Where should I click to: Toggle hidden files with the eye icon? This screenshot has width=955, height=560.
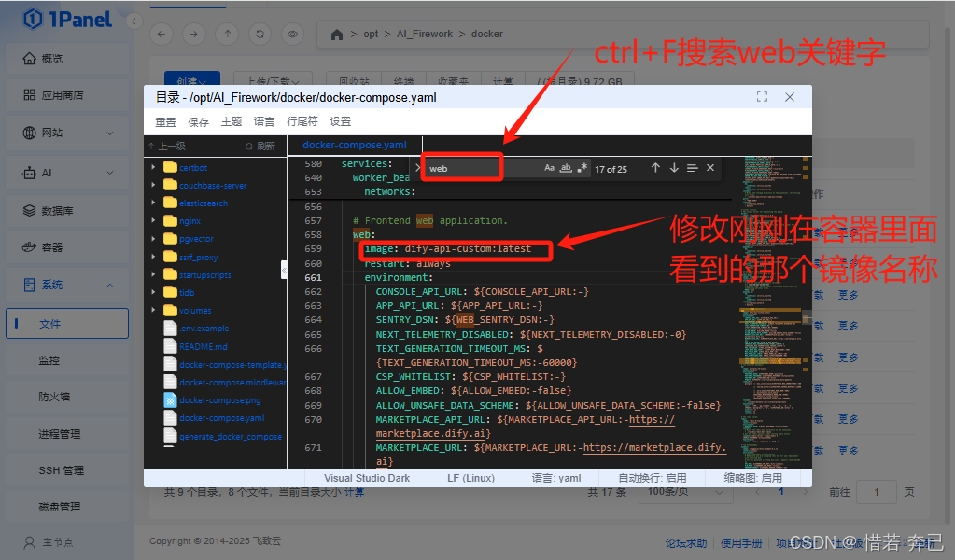293,35
